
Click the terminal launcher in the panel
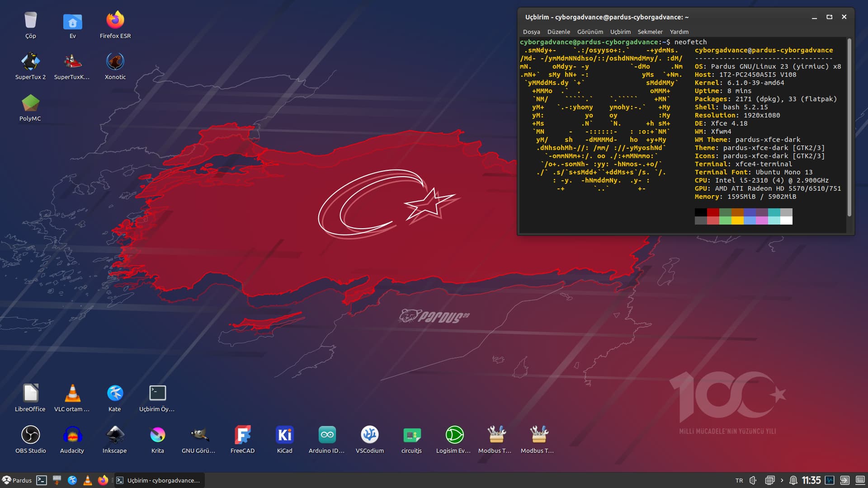click(x=42, y=480)
